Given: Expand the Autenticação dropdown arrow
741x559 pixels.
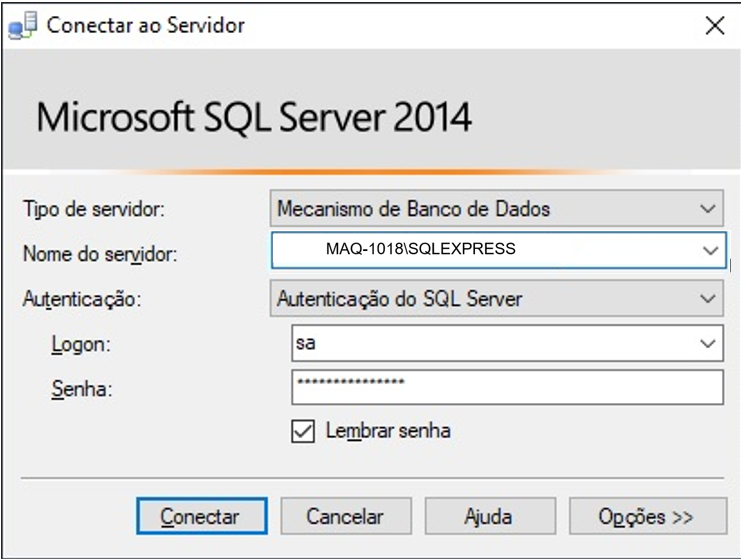Looking at the screenshot, I should [x=709, y=298].
